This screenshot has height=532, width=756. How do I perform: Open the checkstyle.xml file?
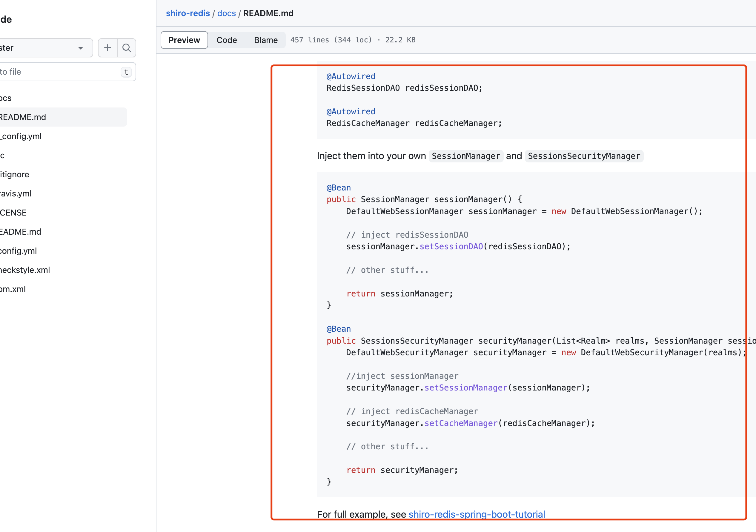click(x=25, y=270)
